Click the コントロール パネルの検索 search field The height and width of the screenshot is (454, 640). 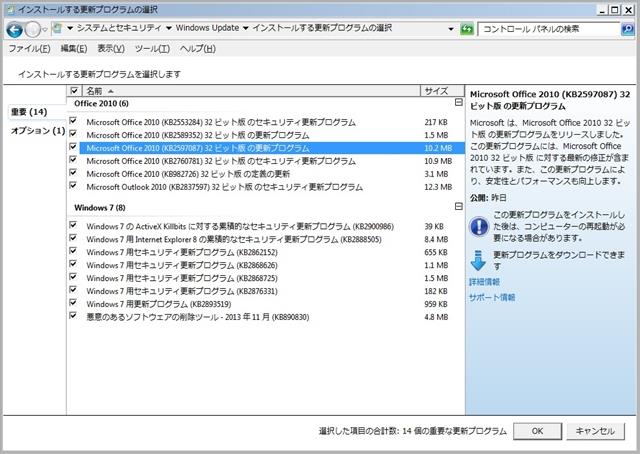point(549,29)
